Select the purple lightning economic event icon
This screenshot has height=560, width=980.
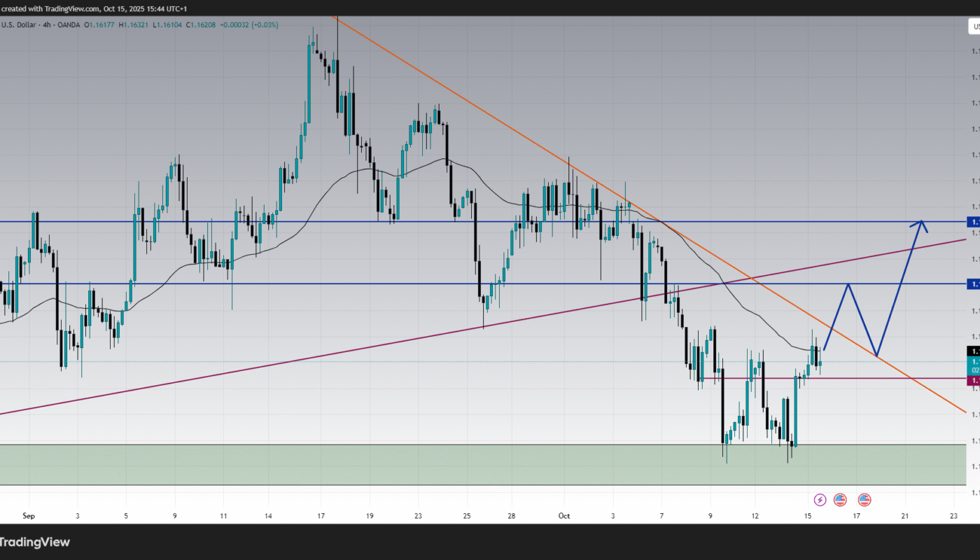click(819, 499)
